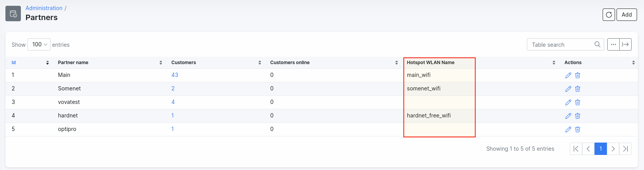Viewport: 644px width, 170px height.
Task: Select page 1 in pagination
Action: (x=600, y=149)
